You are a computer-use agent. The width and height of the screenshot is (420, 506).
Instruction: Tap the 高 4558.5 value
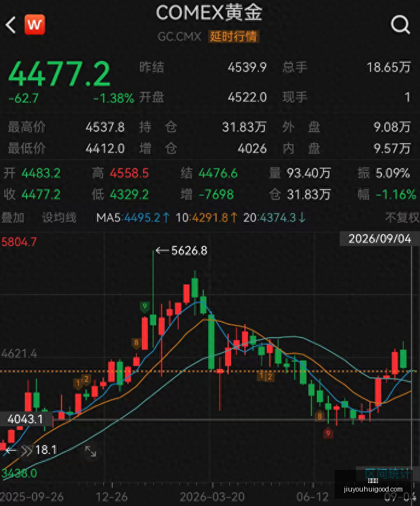click(129, 173)
